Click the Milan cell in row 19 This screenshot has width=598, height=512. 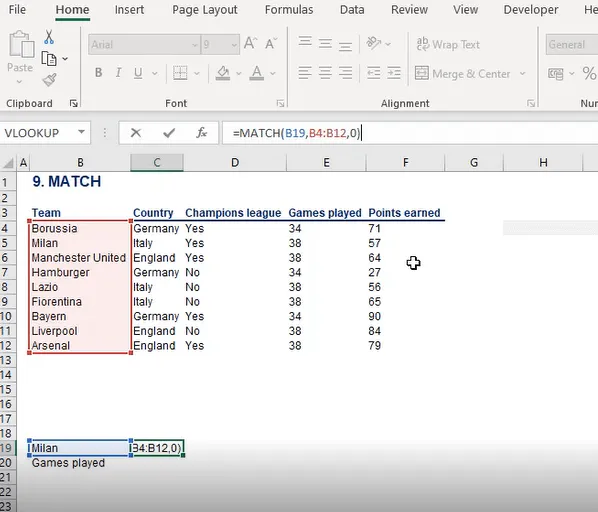pos(80,448)
